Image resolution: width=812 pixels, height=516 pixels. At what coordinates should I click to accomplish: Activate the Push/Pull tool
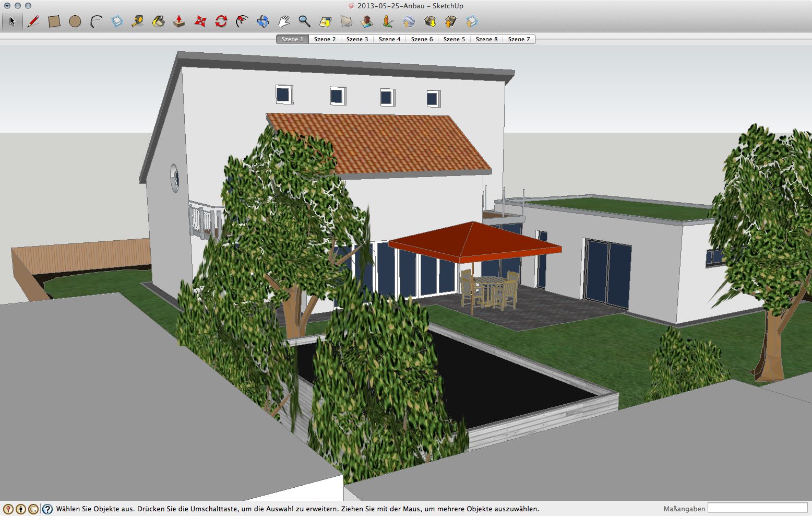[179, 21]
